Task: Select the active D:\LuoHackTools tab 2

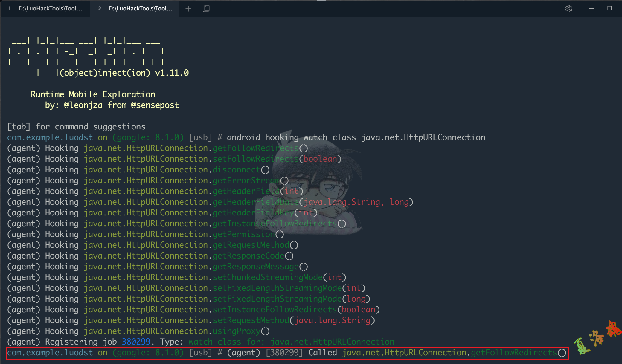Action: pyautogui.click(x=135, y=9)
